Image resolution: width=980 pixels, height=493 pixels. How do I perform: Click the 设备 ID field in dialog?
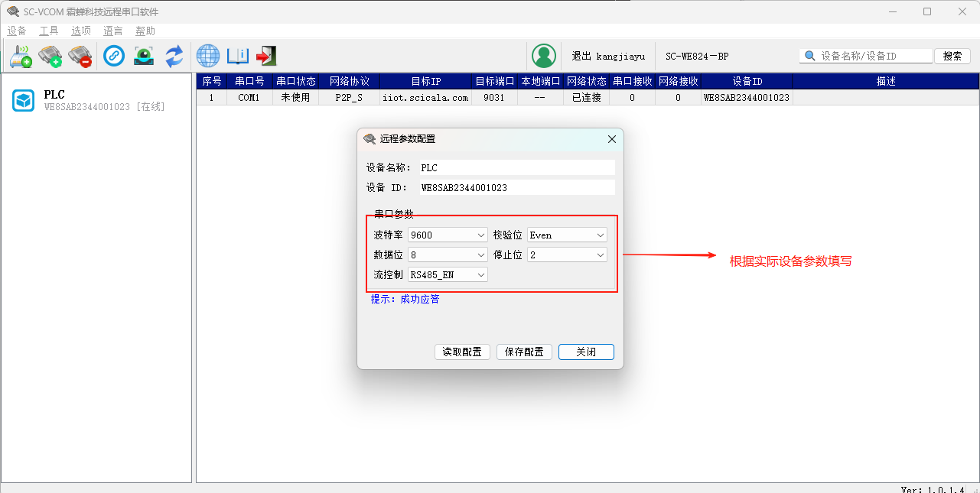point(516,188)
